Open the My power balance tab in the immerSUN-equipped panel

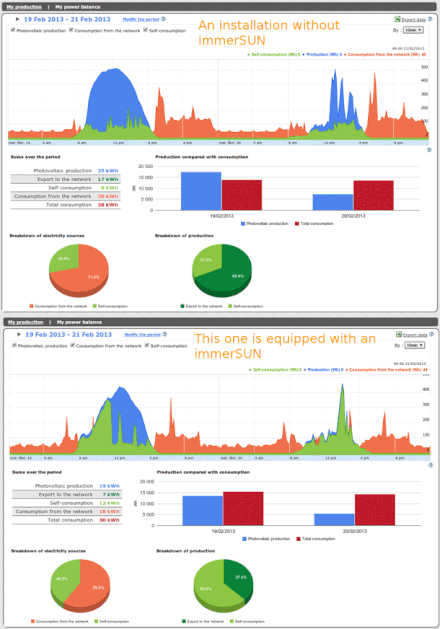pos(79,322)
